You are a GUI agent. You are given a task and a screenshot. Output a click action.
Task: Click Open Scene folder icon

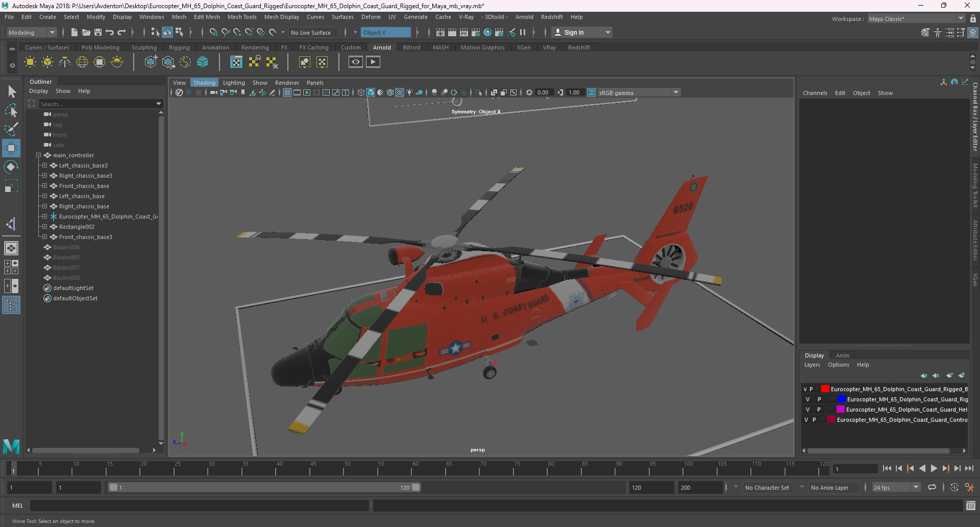86,32
